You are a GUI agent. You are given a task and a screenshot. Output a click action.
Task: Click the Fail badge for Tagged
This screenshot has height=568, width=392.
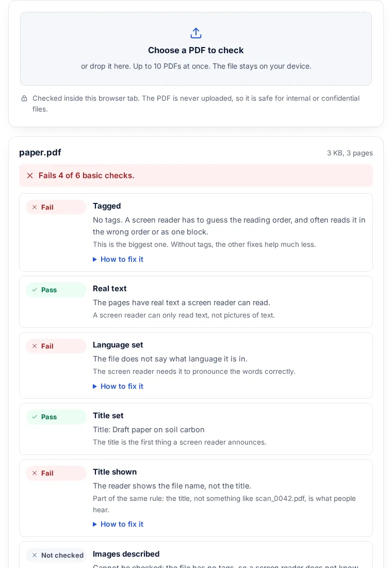(x=56, y=207)
